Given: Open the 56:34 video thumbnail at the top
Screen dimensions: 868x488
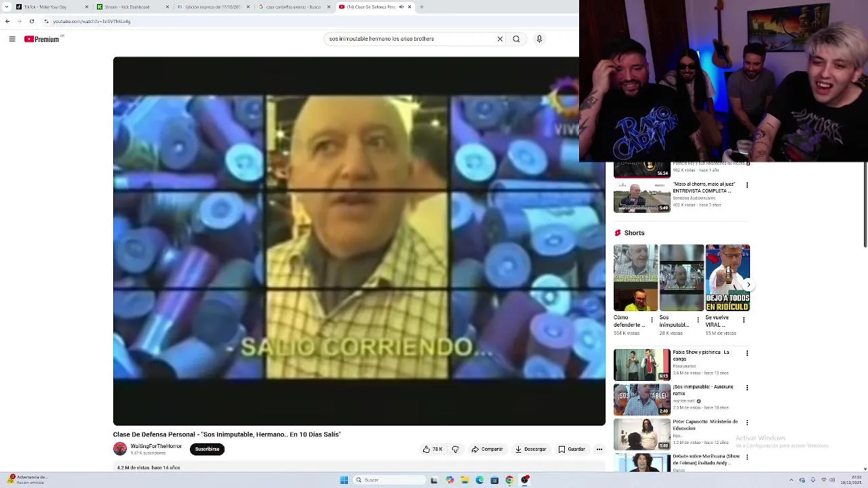Looking at the screenshot, I should [642, 169].
